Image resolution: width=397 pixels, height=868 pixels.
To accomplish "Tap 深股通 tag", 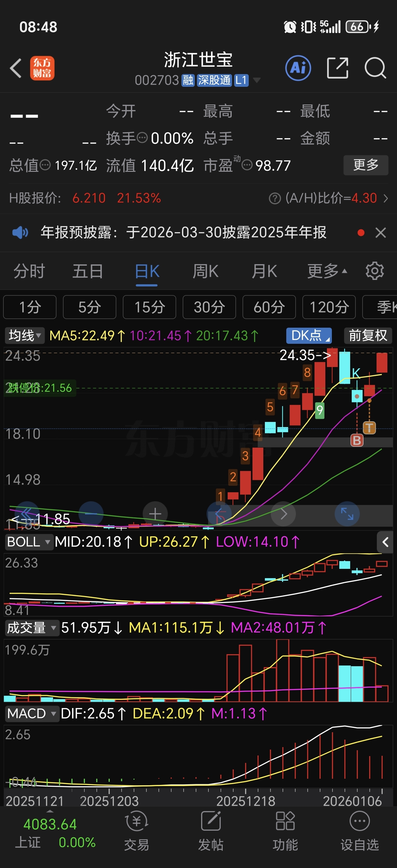I will [x=214, y=80].
